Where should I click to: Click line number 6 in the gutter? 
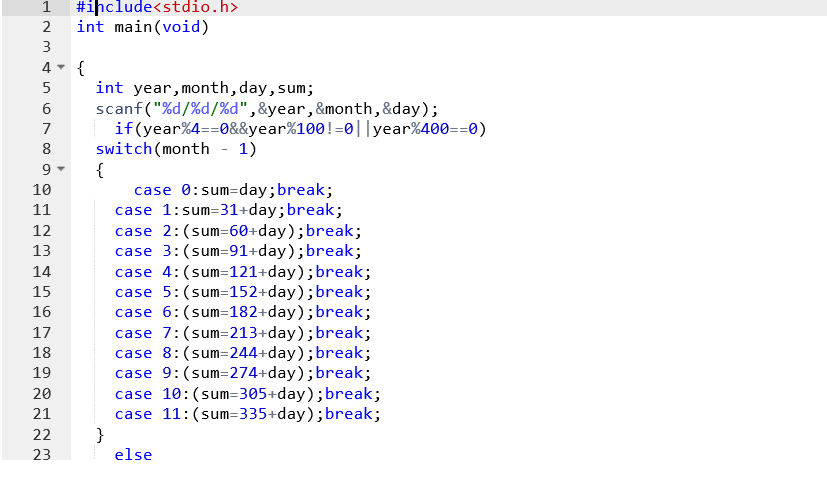(46, 109)
